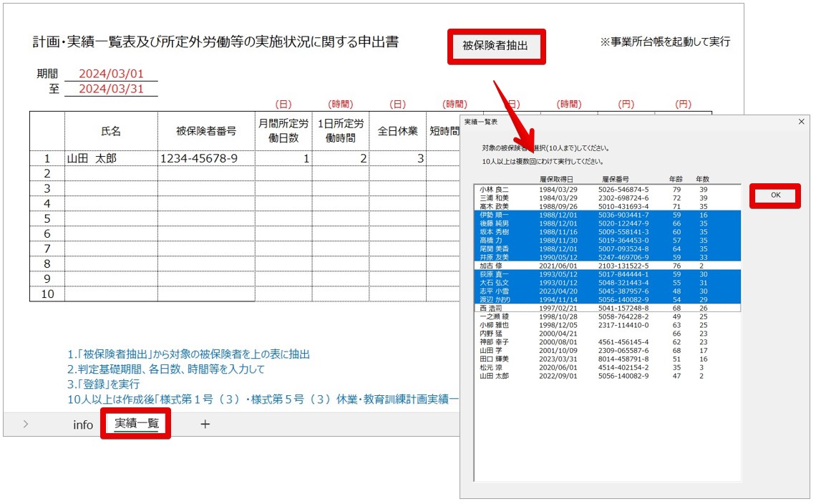Go to the next sheet tab with the arrow
This screenshot has height=504, width=816.
coord(26,425)
